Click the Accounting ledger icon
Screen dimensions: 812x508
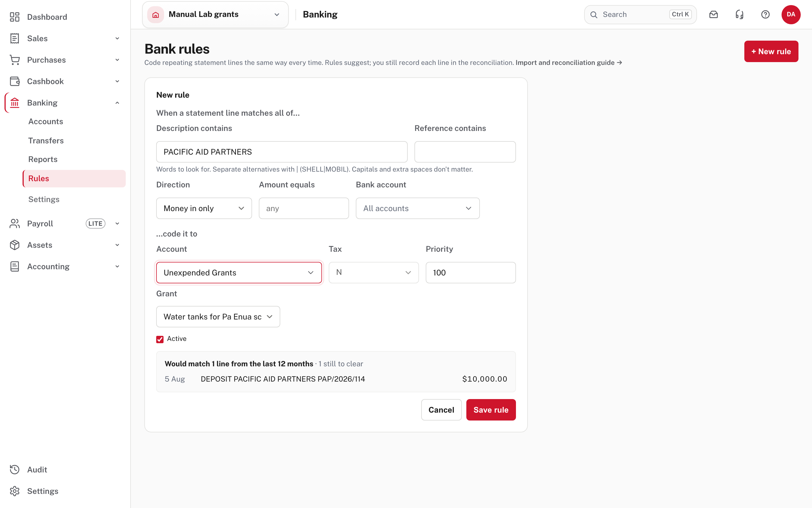(14, 266)
